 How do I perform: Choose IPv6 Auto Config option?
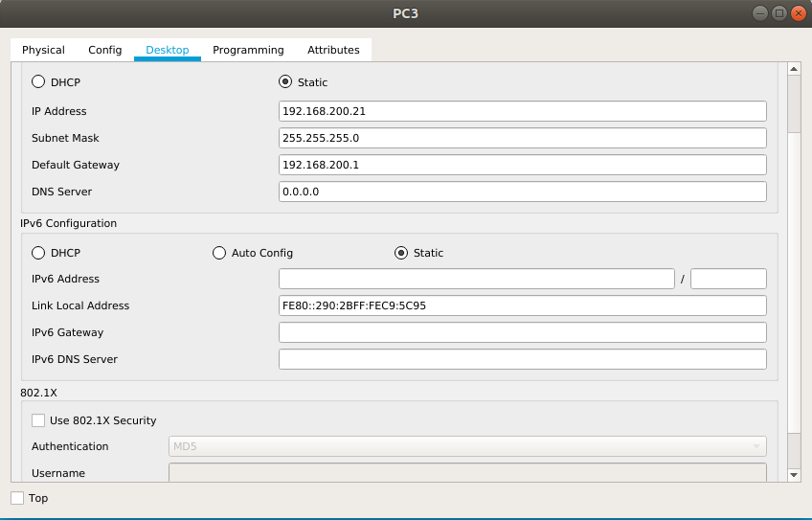pos(219,253)
